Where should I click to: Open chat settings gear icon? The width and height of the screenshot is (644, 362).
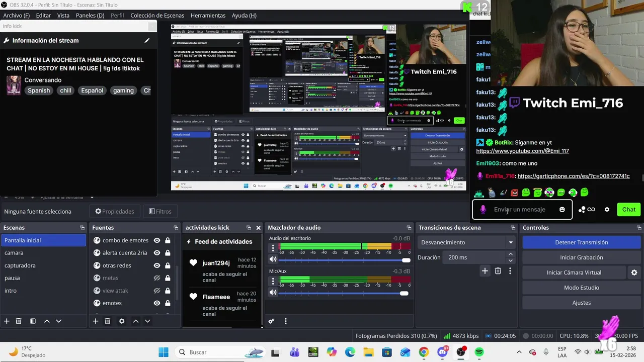pos(607,209)
